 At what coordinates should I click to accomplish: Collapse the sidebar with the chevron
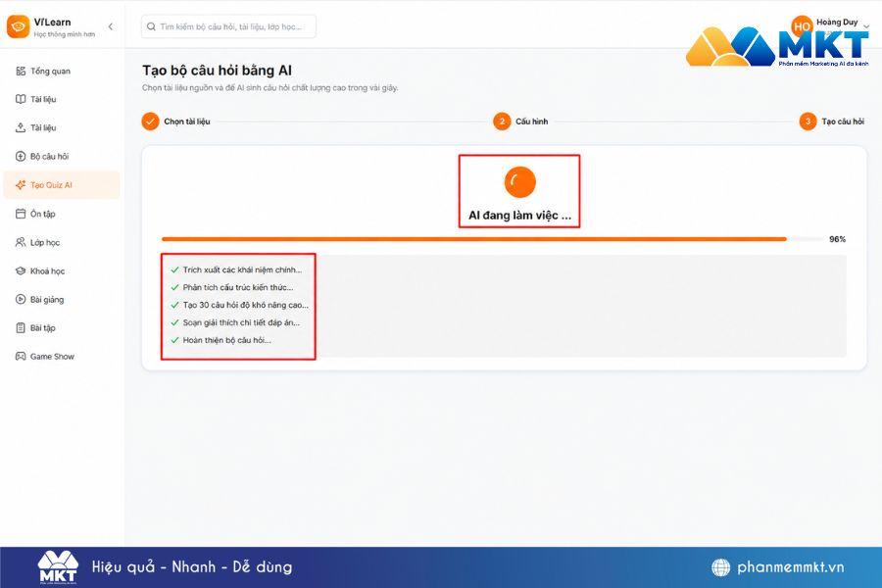[110, 26]
